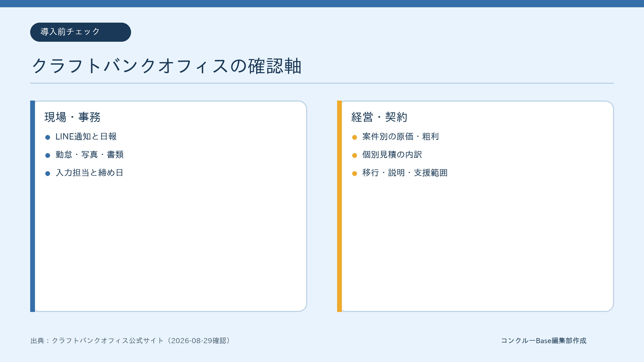Select the bullet text 入力担当と締め日
This screenshot has width=644, height=362.
[x=89, y=173]
